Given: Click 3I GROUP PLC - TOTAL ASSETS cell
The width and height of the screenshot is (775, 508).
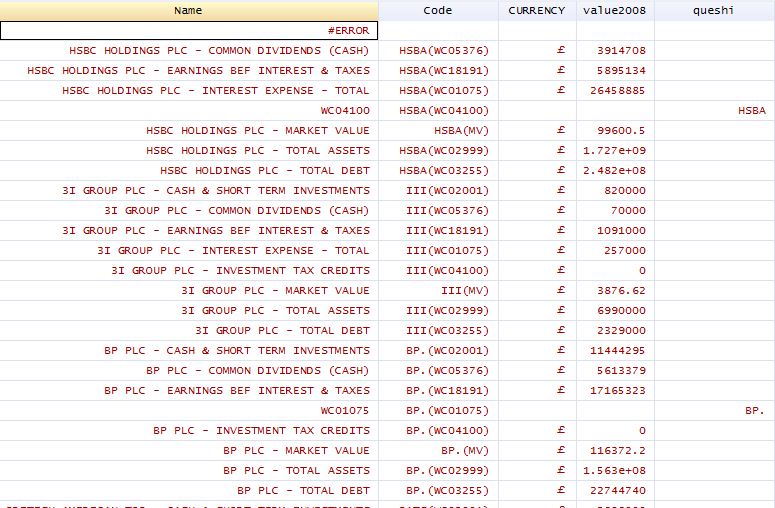Looking at the screenshot, I should coord(189,311).
